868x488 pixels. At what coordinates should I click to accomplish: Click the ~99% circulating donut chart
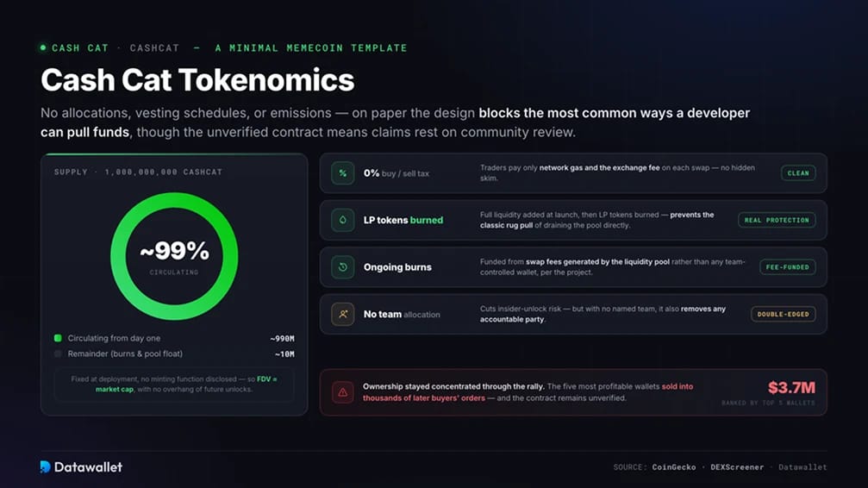[x=174, y=256]
